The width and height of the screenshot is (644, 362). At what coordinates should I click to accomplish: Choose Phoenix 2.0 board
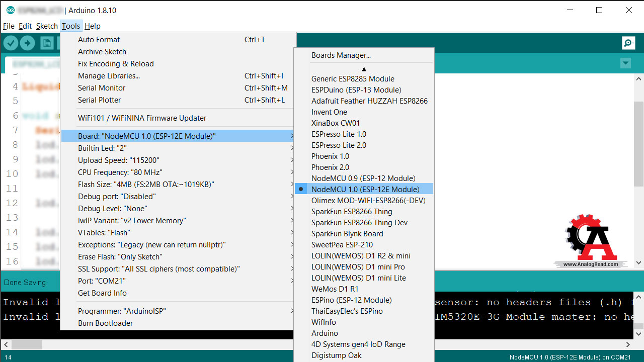click(x=364, y=167)
